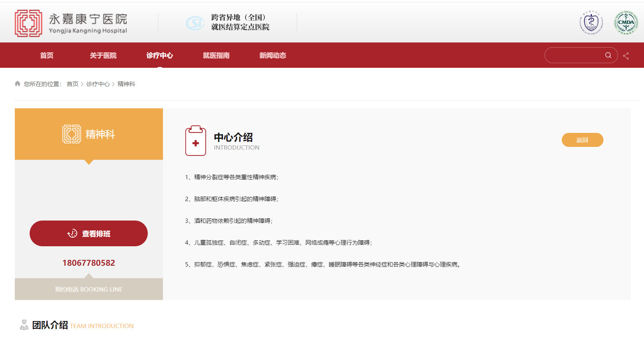Click the red clipboard introduction icon
The height and width of the screenshot is (339, 644).
pyautogui.click(x=196, y=141)
